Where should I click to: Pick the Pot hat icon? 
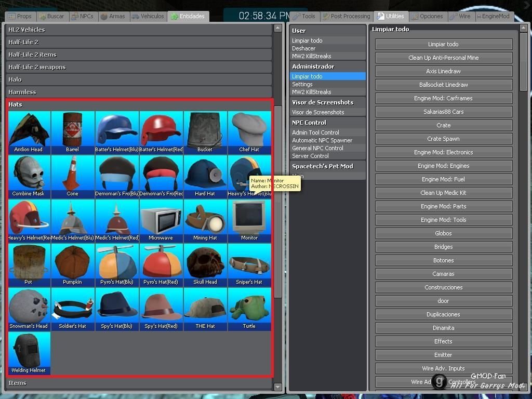[x=29, y=265]
